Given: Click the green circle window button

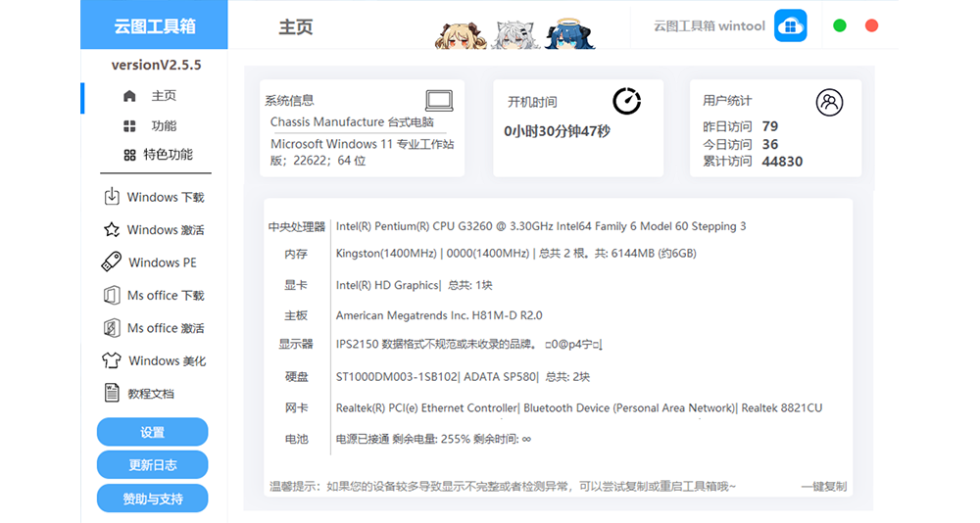Looking at the screenshot, I should pos(840,25).
